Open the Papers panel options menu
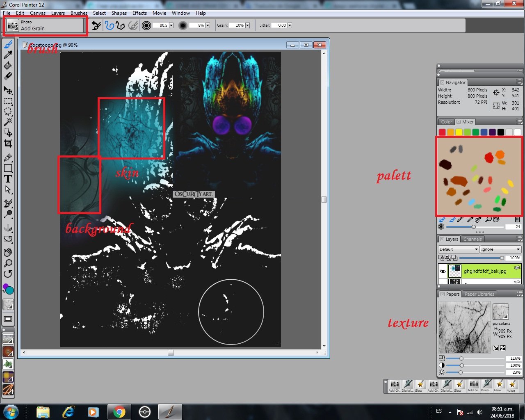Screen dimensions: 525x420 pyautogui.click(x=520, y=294)
